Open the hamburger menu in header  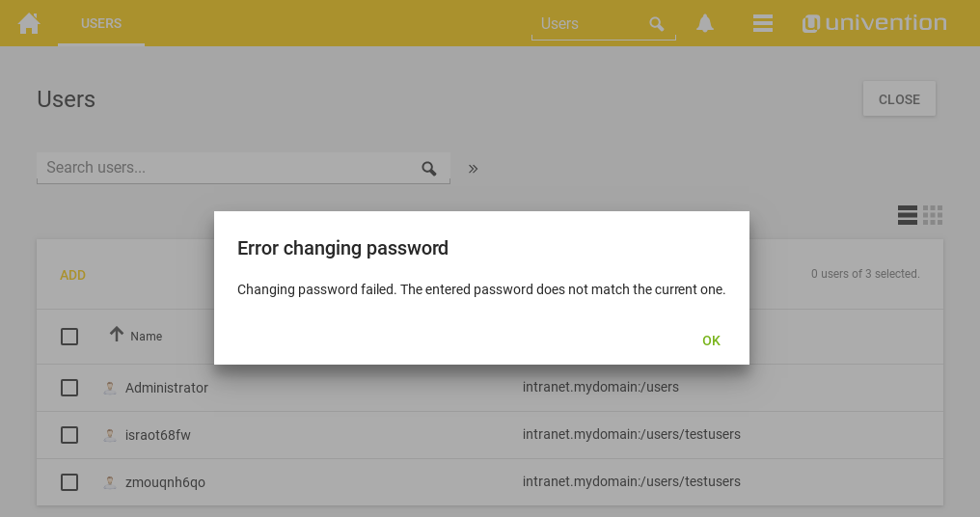point(763,23)
